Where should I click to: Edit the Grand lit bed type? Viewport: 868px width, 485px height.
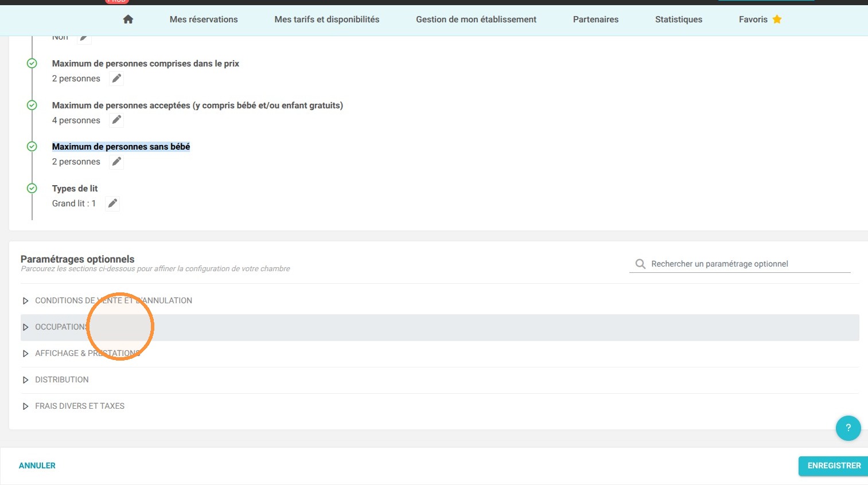click(x=112, y=204)
